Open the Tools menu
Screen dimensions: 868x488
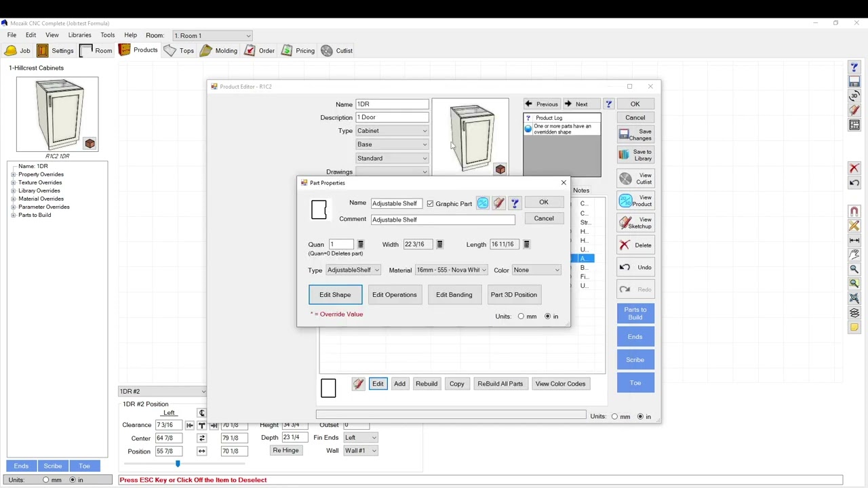click(x=107, y=35)
